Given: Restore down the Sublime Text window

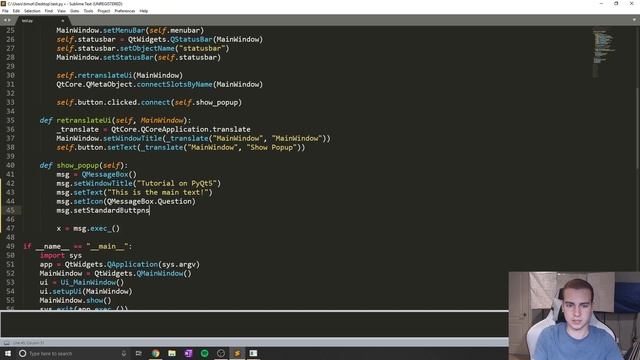Looking at the screenshot, I should 616,3.
